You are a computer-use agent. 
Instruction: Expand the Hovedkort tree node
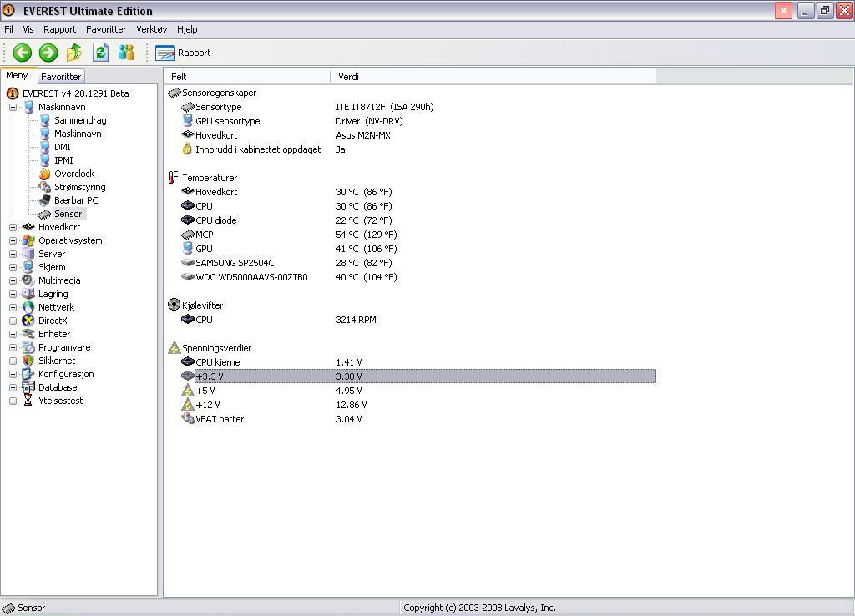click(x=13, y=227)
